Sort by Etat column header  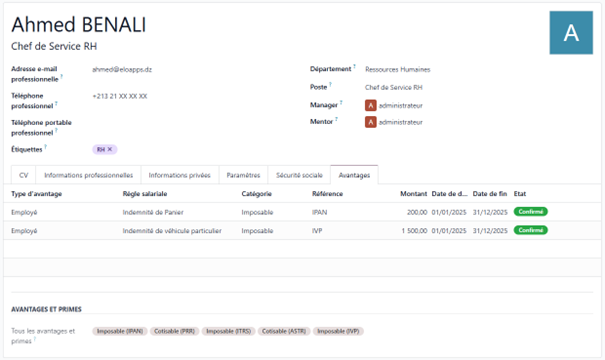(520, 194)
